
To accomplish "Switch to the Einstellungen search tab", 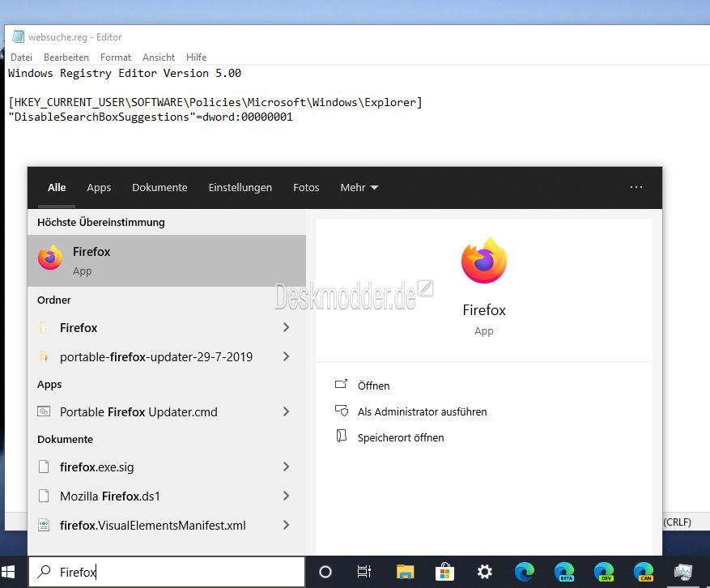I will 240,188.
